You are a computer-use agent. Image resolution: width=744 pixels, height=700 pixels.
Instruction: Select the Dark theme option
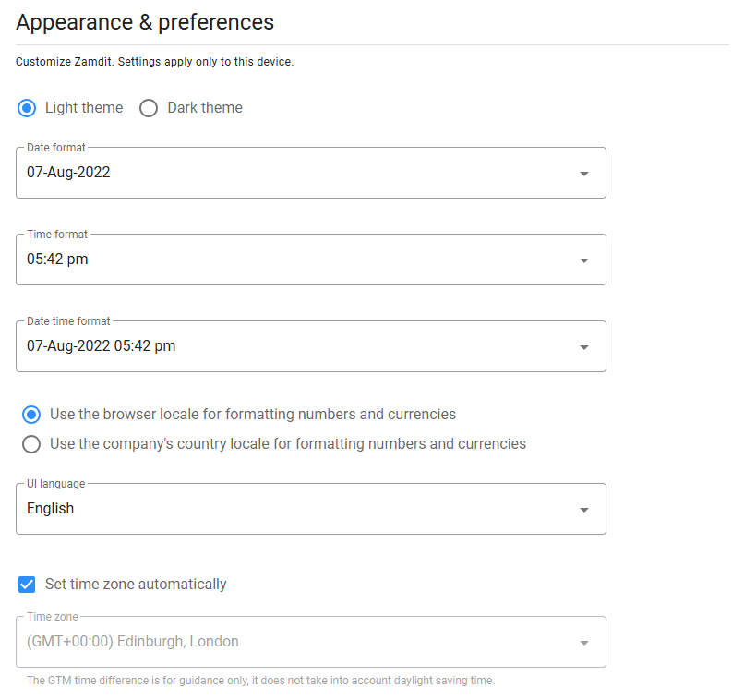149,108
